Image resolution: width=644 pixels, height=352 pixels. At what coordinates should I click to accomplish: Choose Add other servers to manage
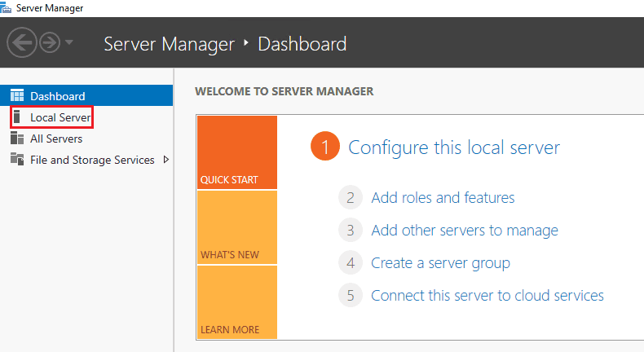pos(464,231)
